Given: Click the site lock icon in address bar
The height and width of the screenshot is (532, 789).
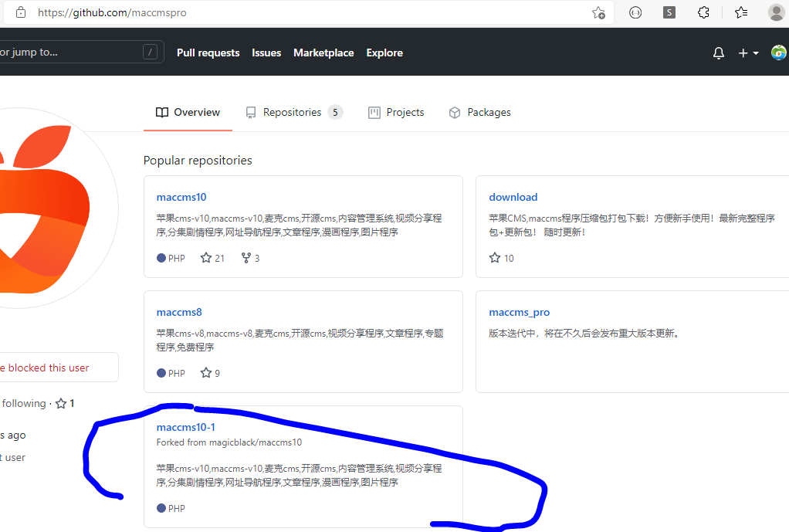Looking at the screenshot, I should (21, 12).
